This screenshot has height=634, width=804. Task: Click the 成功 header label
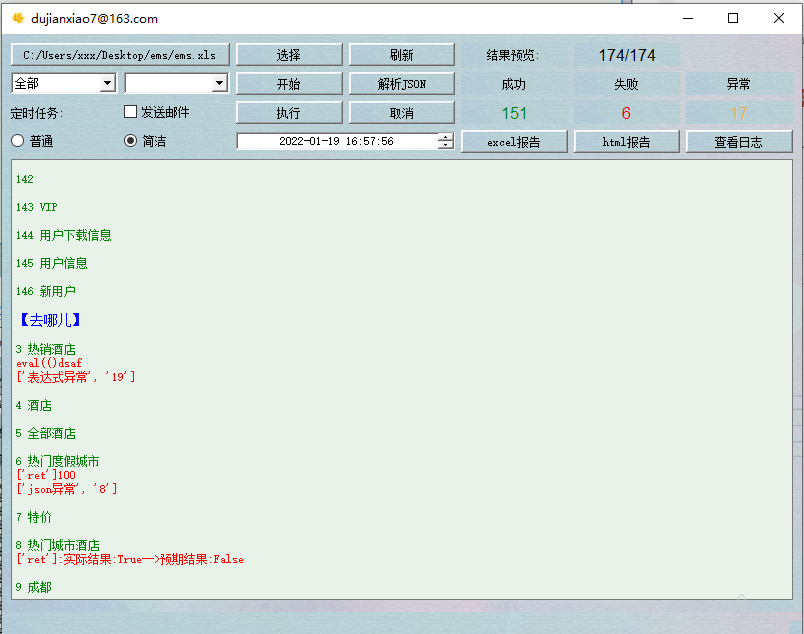click(514, 84)
